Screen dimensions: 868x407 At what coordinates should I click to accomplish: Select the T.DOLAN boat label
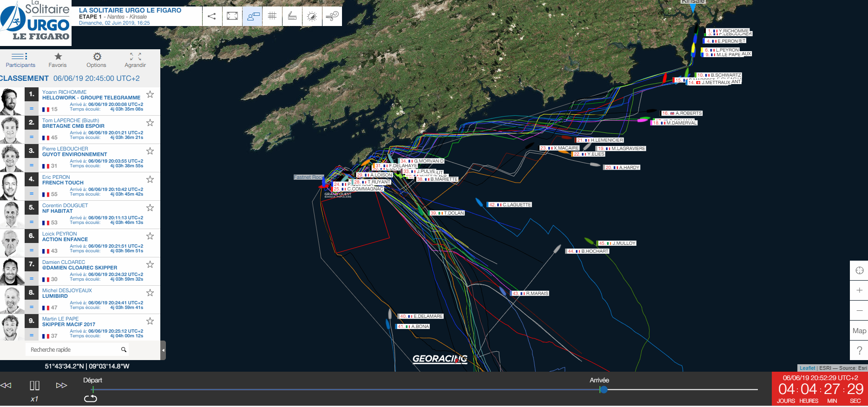click(447, 213)
